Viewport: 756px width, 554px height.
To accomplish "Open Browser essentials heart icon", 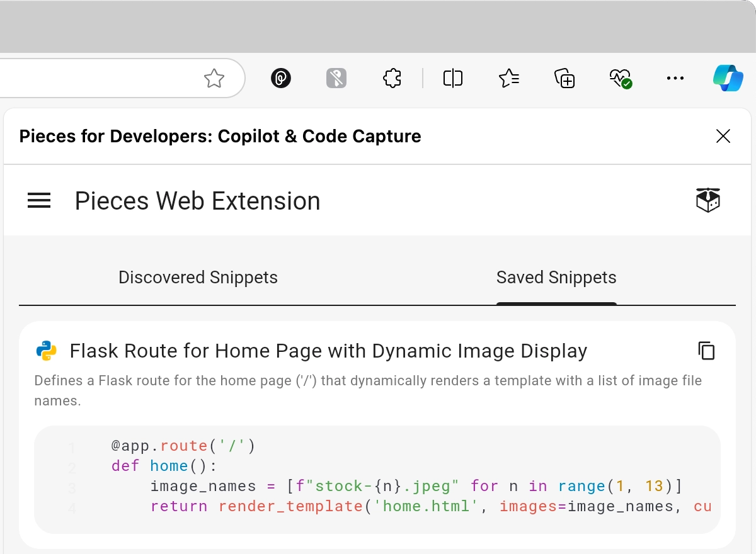I will (x=620, y=78).
